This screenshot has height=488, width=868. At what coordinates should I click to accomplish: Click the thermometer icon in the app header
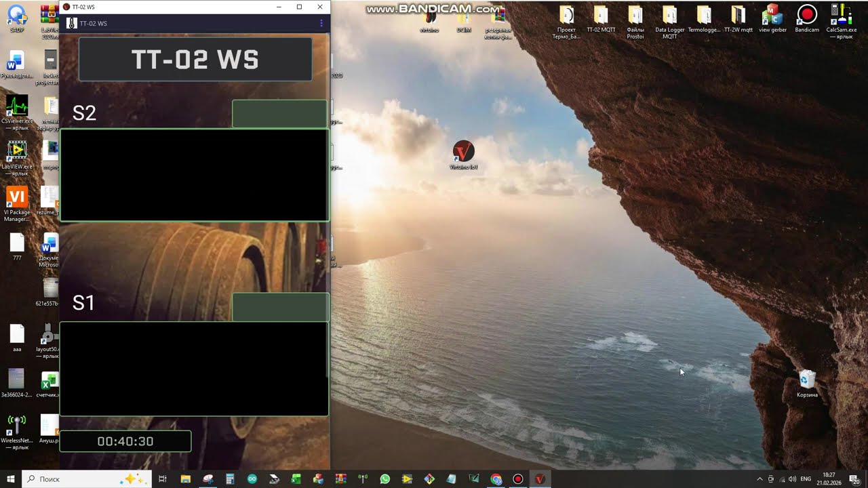72,23
